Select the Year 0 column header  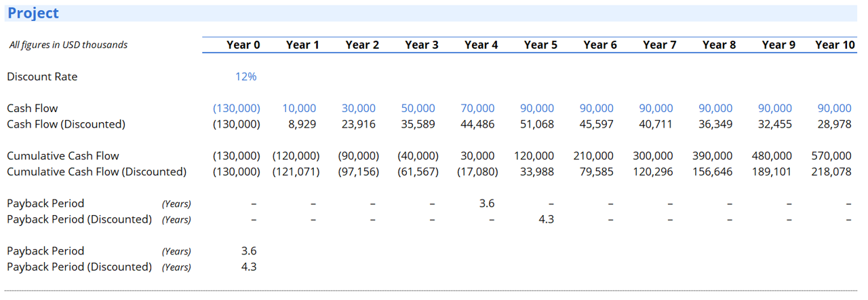click(243, 45)
